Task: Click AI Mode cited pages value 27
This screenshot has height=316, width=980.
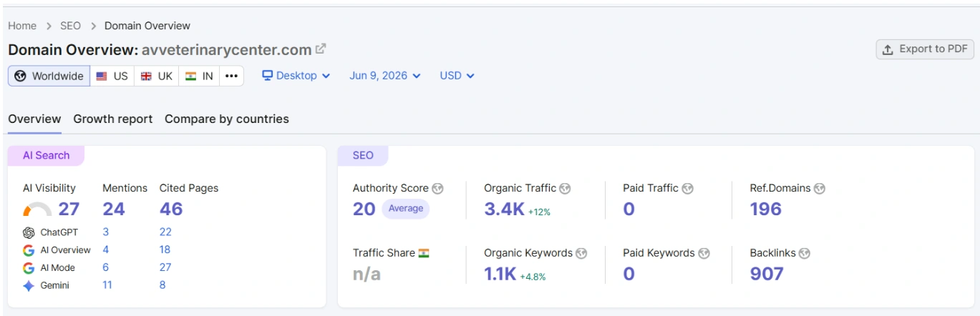Action: click(x=165, y=268)
